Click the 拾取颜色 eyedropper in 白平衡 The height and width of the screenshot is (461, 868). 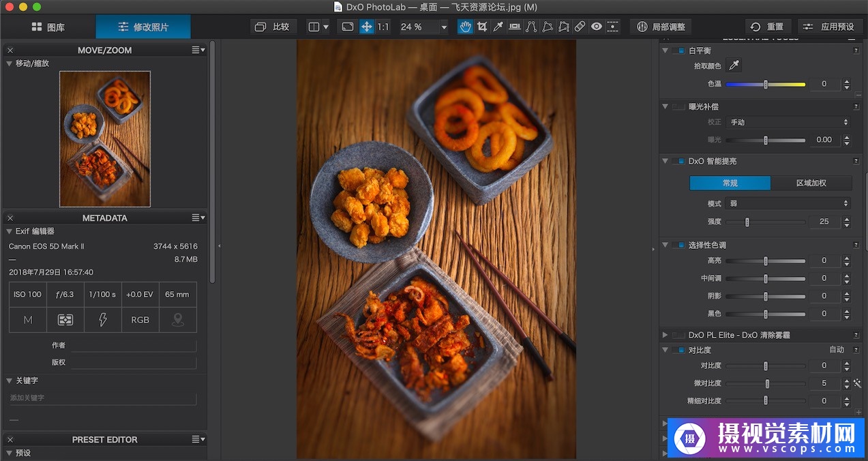734,65
